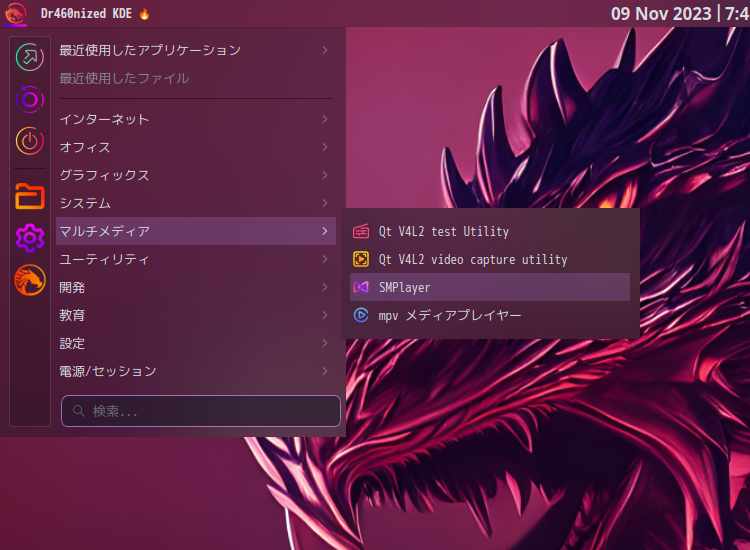Expand the chevron next to 設定
Viewport: 750px width, 550px height.
[x=325, y=343]
